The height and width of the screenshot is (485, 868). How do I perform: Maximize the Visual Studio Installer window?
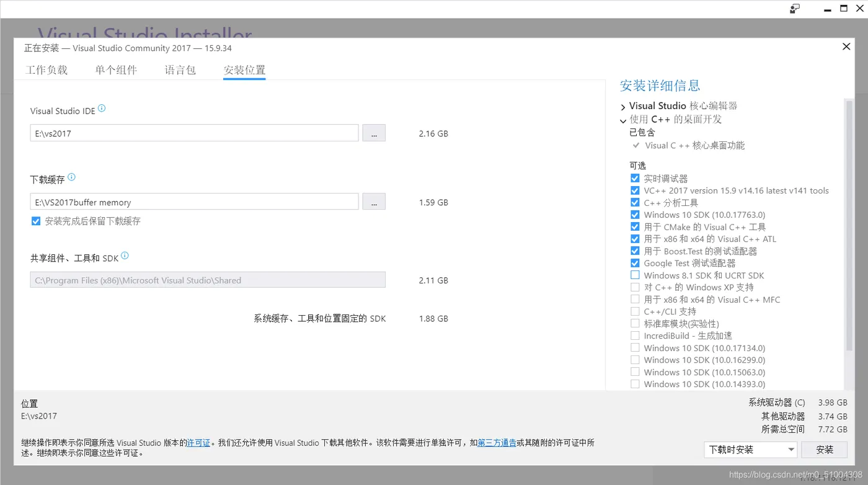(844, 9)
